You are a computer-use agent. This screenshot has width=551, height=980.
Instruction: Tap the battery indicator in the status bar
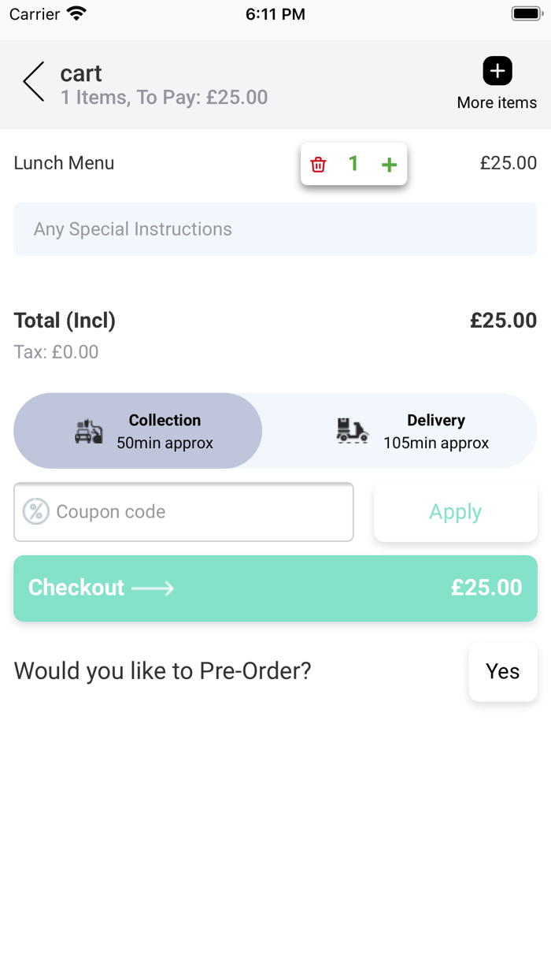coord(524,13)
